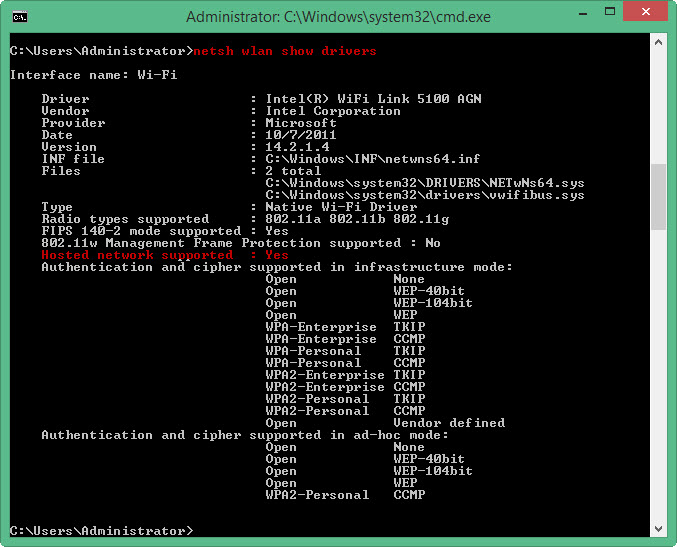Click the Vendor defined cipher entry
677x547 pixels.
[449, 423]
